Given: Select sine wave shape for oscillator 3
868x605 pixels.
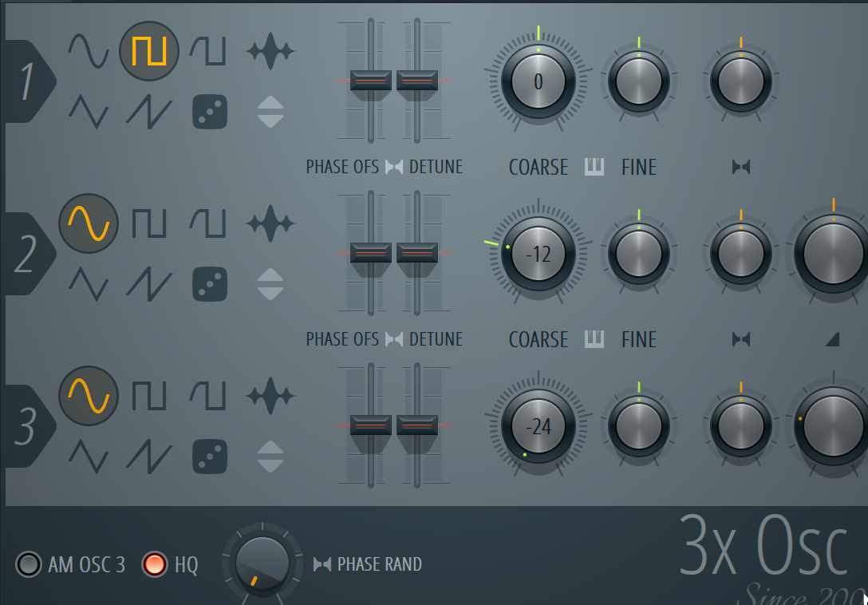Looking at the screenshot, I should (89, 396).
